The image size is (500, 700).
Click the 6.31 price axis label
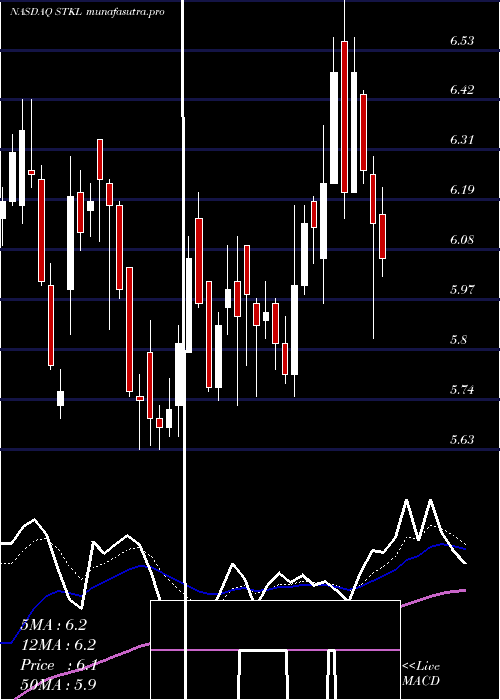click(x=462, y=140)
